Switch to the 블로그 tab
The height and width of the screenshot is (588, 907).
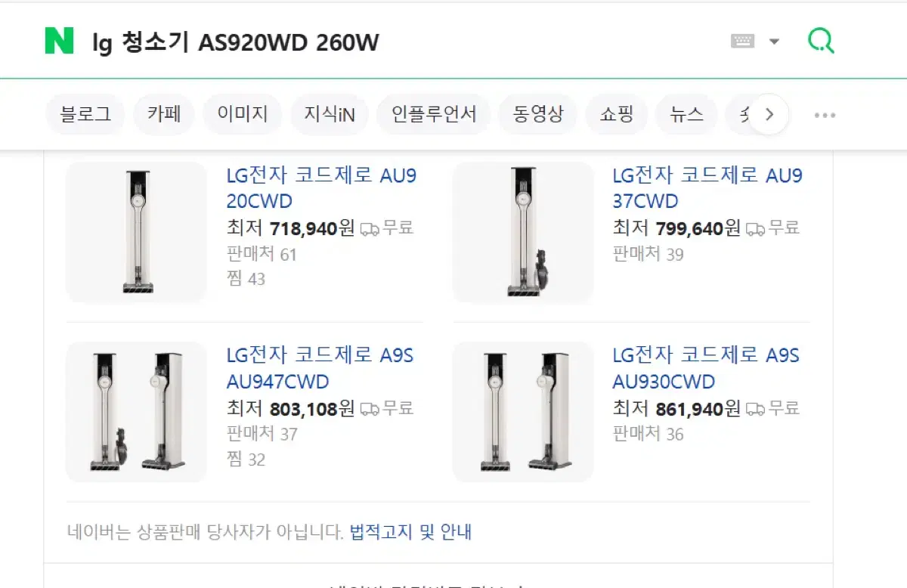(x=85, y=115)
